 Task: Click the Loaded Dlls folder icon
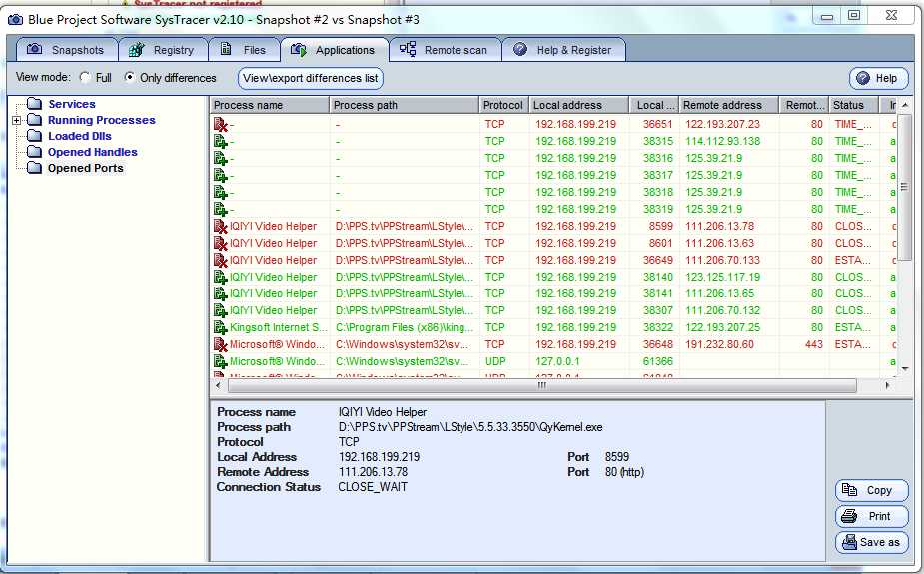coord(35,136)
